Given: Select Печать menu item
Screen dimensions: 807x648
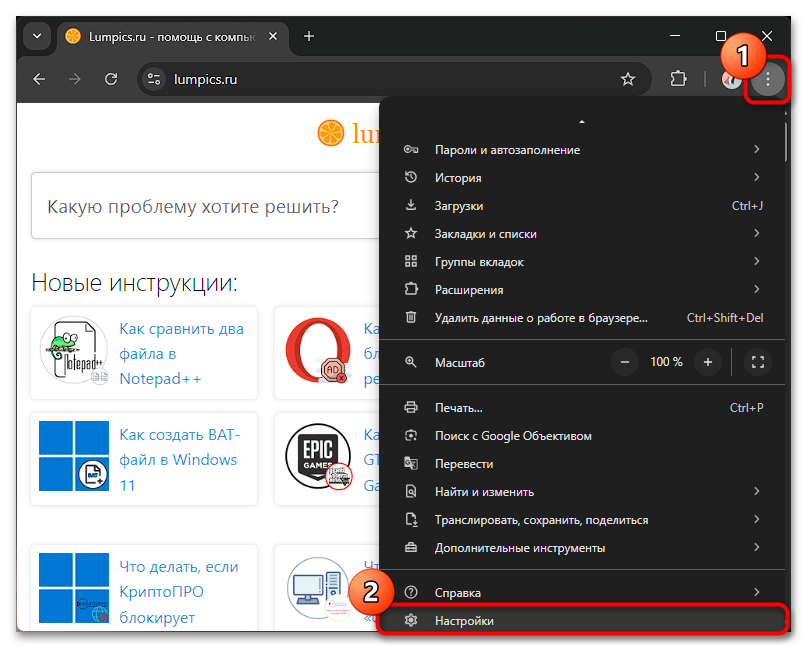Looking at the screenshot, I should [583, 408].
